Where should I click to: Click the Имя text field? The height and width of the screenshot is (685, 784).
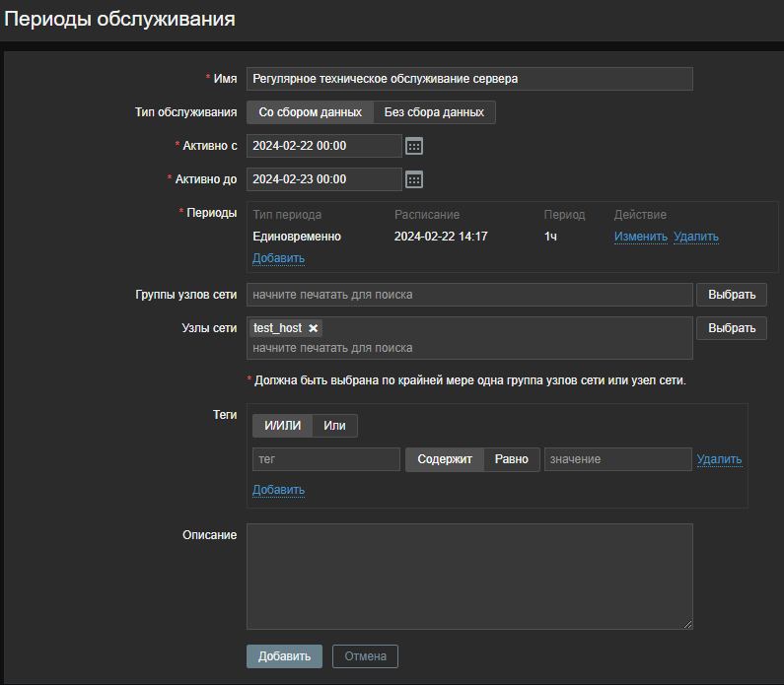coord(469,79)
